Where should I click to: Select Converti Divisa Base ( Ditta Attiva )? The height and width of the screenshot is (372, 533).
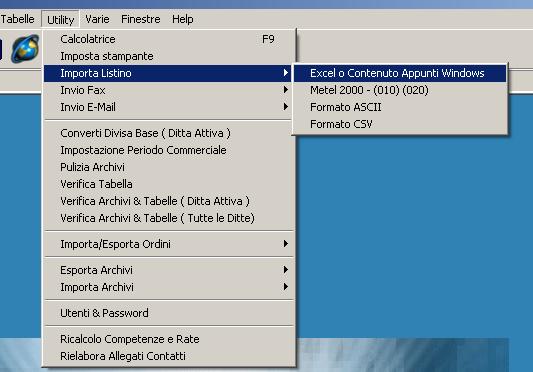pyautogui.click(x=168, y=133)
